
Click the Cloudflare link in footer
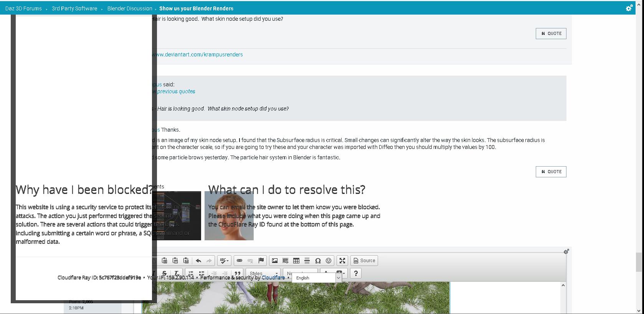(273, 278)
